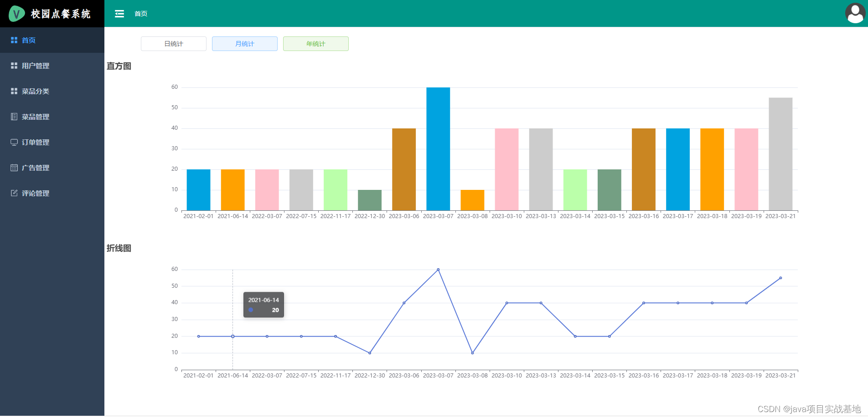Click the pink bar for 2023-03-19
This screenshot has width=868, height=418.
[x=746, y=169]
